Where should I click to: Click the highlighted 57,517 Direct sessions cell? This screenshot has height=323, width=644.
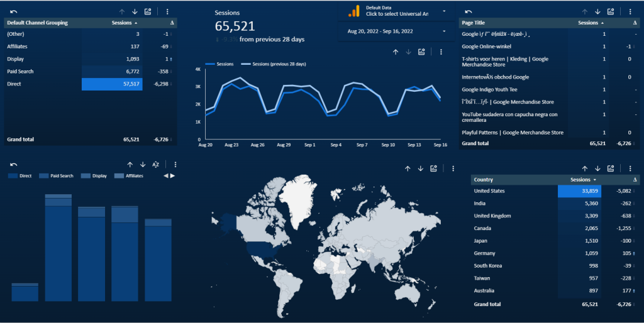(x=112, y=84)
